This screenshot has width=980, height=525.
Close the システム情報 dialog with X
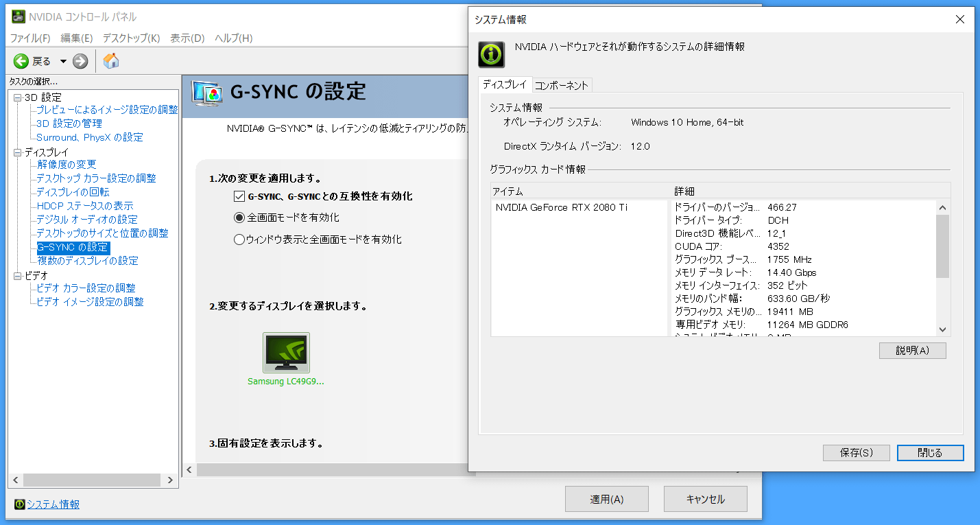tap(960, 20)
